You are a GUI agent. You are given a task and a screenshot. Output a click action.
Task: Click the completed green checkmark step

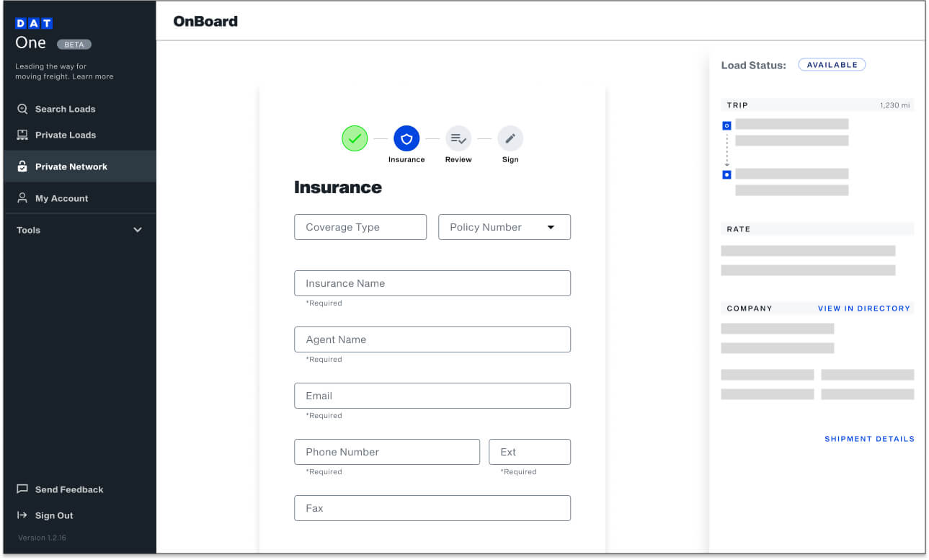click(355, 138)
